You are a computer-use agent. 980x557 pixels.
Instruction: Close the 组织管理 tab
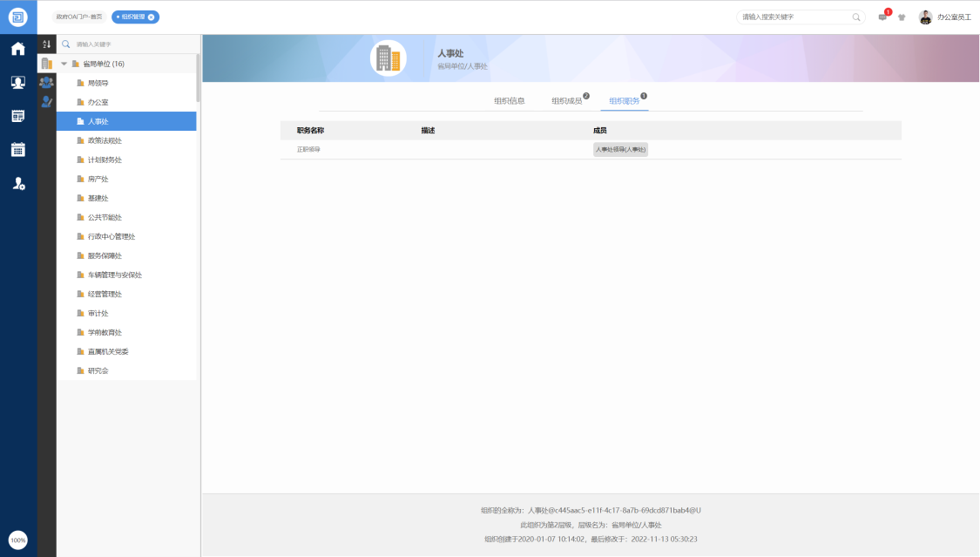coord(151,17)
